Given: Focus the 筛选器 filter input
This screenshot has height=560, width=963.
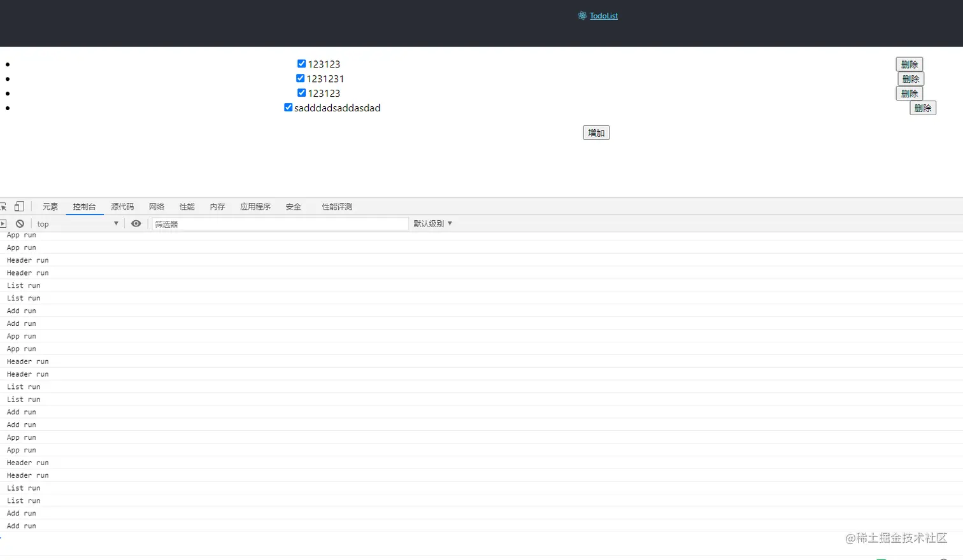Looking at the screenshot, I should pyautogui.click(x=280, y=224).
